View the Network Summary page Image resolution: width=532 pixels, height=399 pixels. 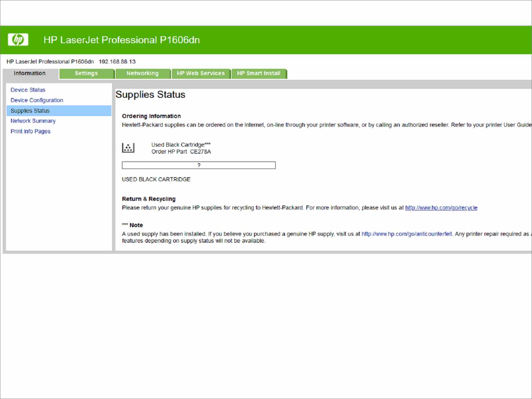[33, 121]
